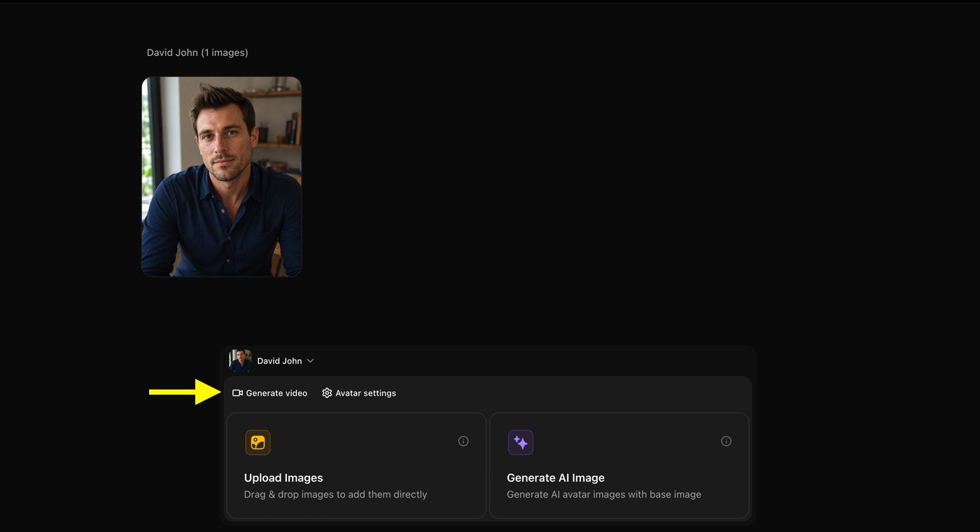The image size is (980, 532).
Task: Click the 'David John (1 images)' heading
Action: (x=197, y=52)
